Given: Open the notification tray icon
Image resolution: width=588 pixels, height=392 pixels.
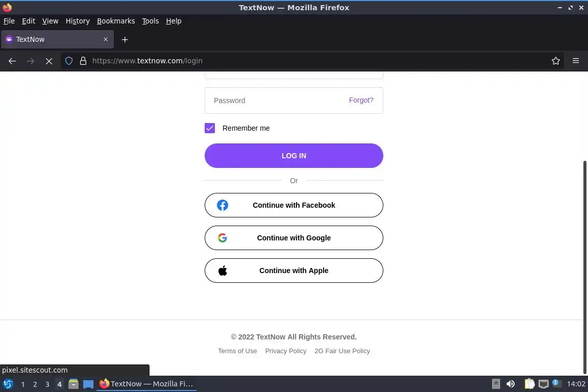Looking at the screenshot, I should tap(557, 383).
